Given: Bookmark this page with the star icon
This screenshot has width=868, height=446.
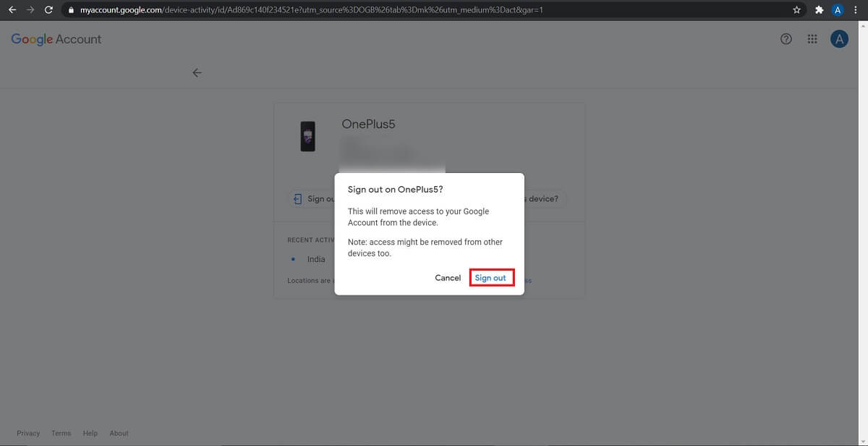Looking at the screenshot, I should tap(796, 10).
